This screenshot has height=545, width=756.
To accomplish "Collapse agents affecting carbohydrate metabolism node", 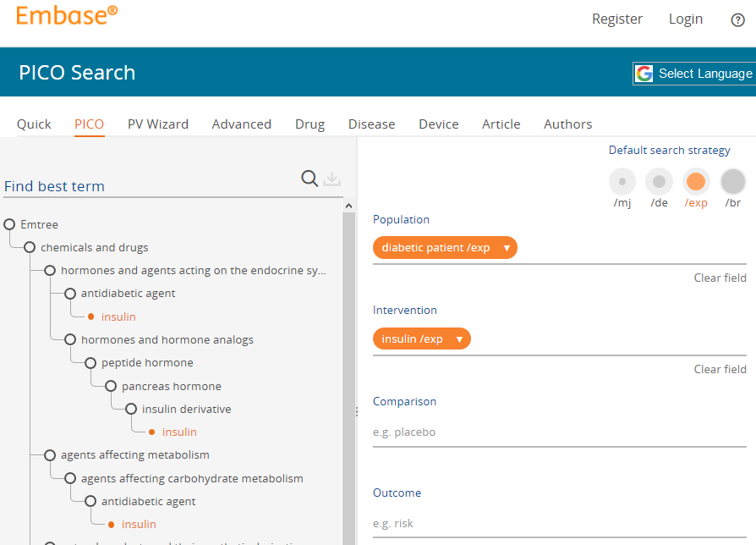I will pyautogui.click(x=70, y=478).
